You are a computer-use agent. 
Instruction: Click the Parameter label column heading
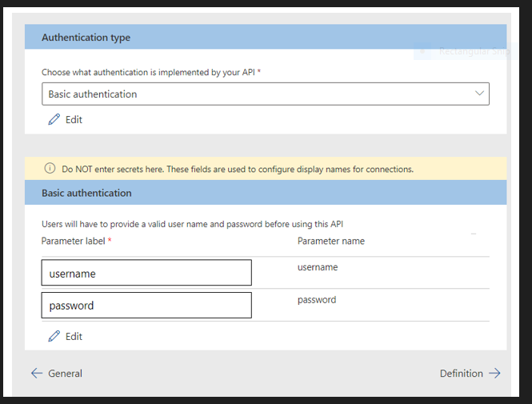[x=73, y=241]
